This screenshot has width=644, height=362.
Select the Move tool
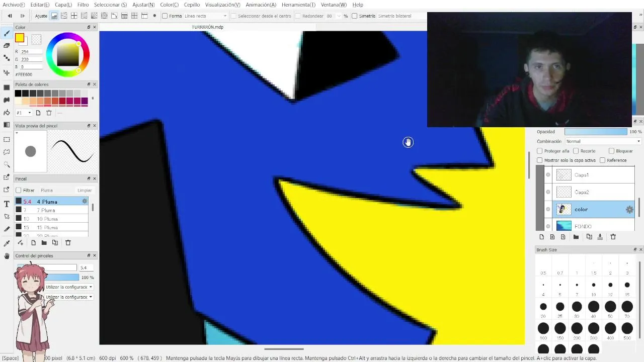pyautogui.click(x=7, y=73)
